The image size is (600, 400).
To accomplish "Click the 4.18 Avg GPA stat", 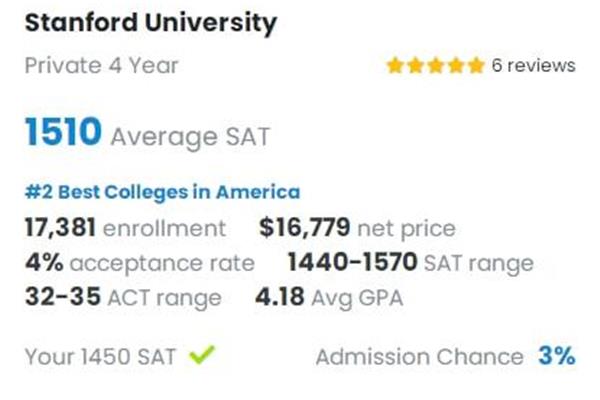I will click(329, 297).
